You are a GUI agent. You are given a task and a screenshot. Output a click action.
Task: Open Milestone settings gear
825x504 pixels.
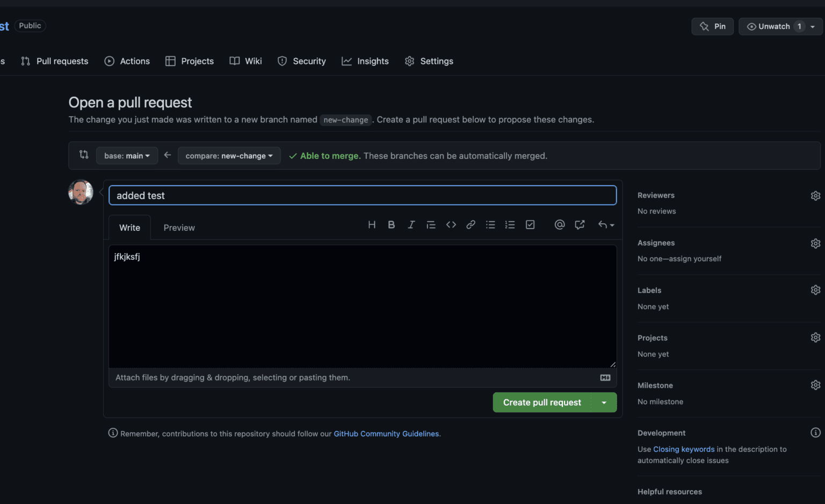pyautogui.click(x=815, y=385)
